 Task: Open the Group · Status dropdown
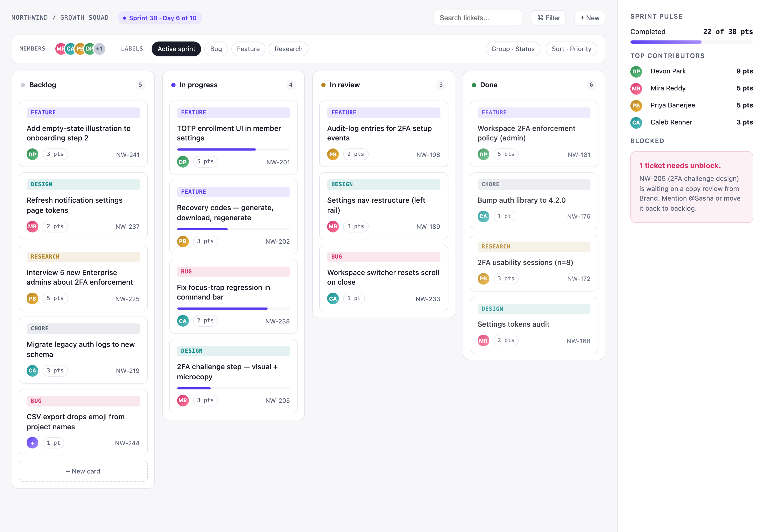coord(513,49)
